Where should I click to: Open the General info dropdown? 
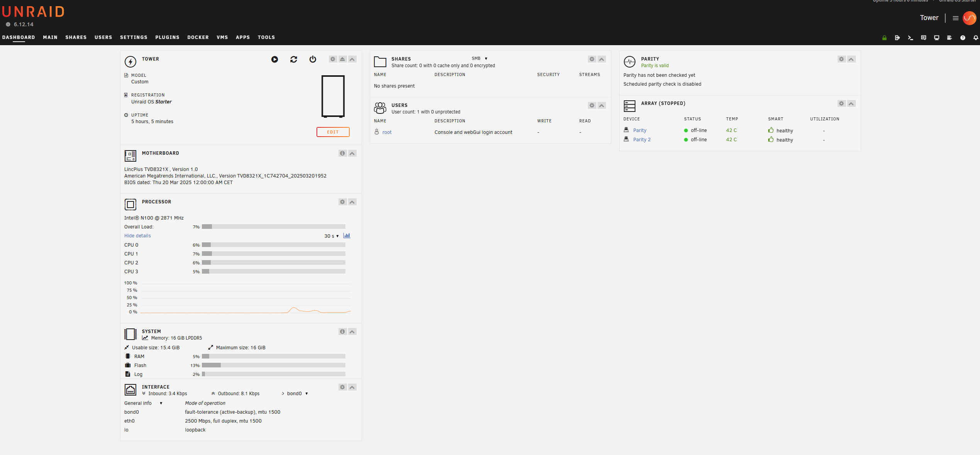[143, 403]
